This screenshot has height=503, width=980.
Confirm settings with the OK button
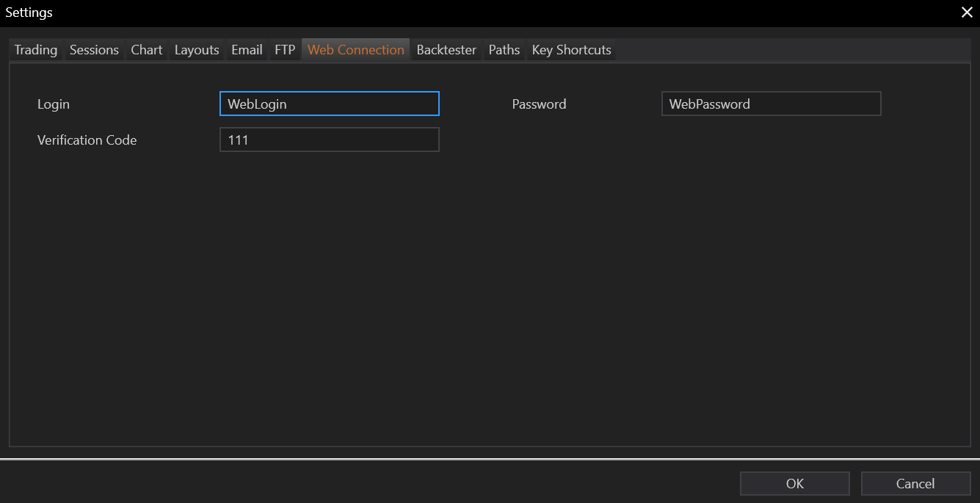pos(794,484)
